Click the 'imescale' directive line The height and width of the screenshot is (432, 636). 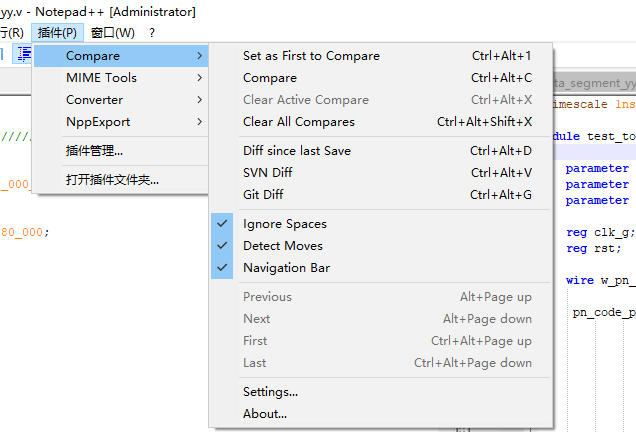(x=594, y=104)
